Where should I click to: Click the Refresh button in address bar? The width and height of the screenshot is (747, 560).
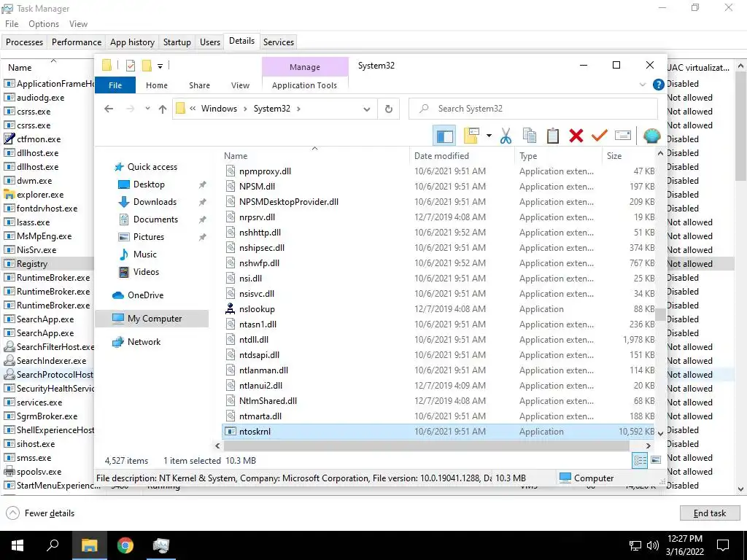pos(389,109)
